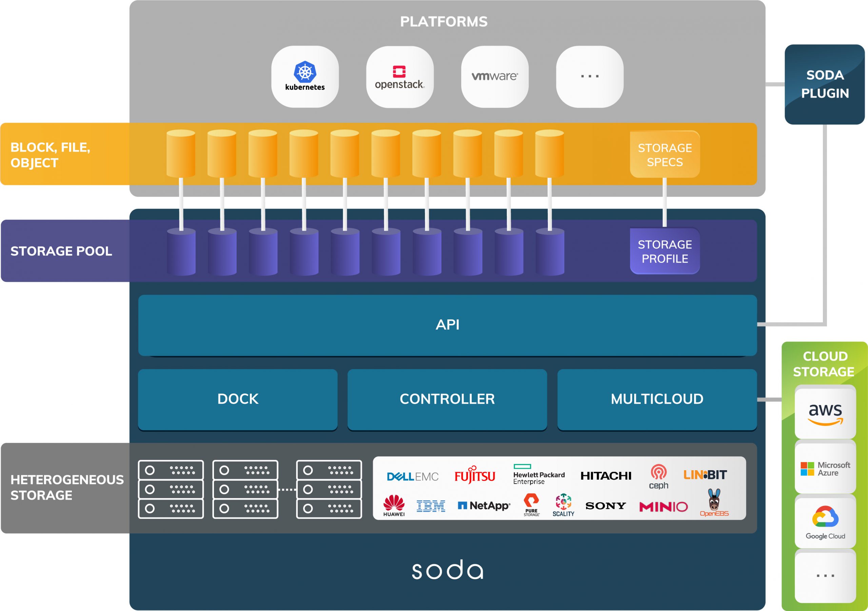Click the Kubernetes platform icon
This screenshot has height=611, width=868.
pos(305,76)
